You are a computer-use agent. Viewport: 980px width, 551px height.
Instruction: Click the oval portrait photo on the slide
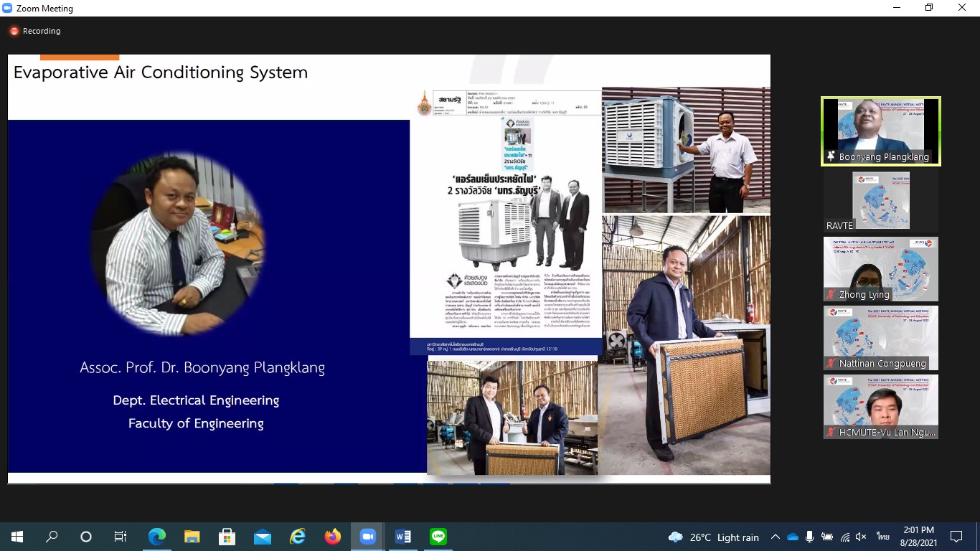pyautogui.click(x=178, y=244)
